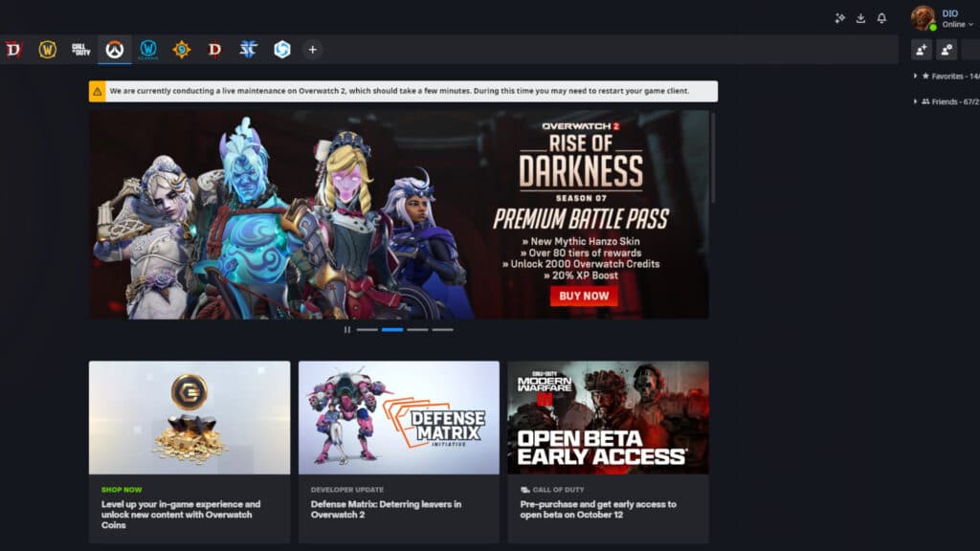
Task: Go to first carousel slide indicator
Action: pyautogui.click(x=367, y=330)
